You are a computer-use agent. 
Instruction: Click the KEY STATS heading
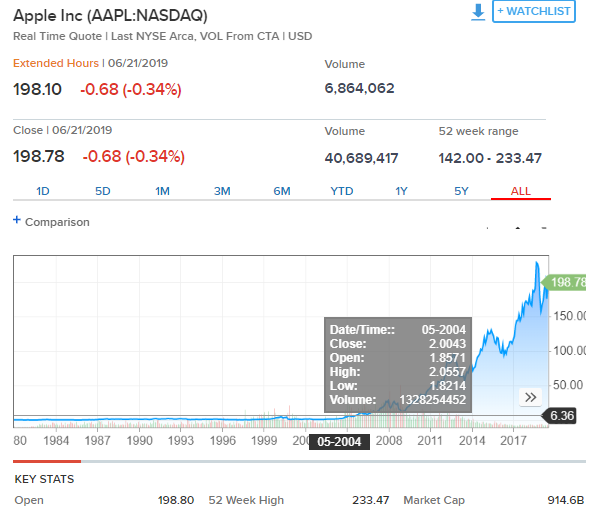click(x=44, y=479)
